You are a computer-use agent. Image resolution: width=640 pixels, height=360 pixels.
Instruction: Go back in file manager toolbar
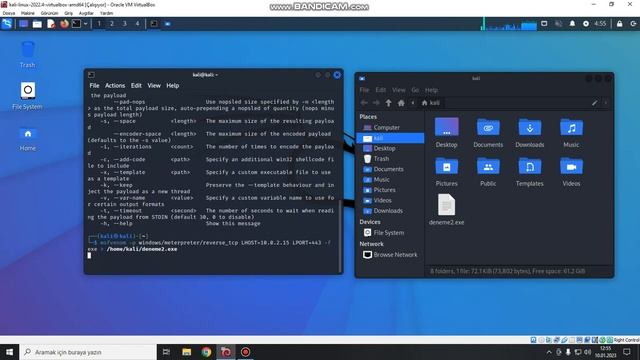coord(364,103)
